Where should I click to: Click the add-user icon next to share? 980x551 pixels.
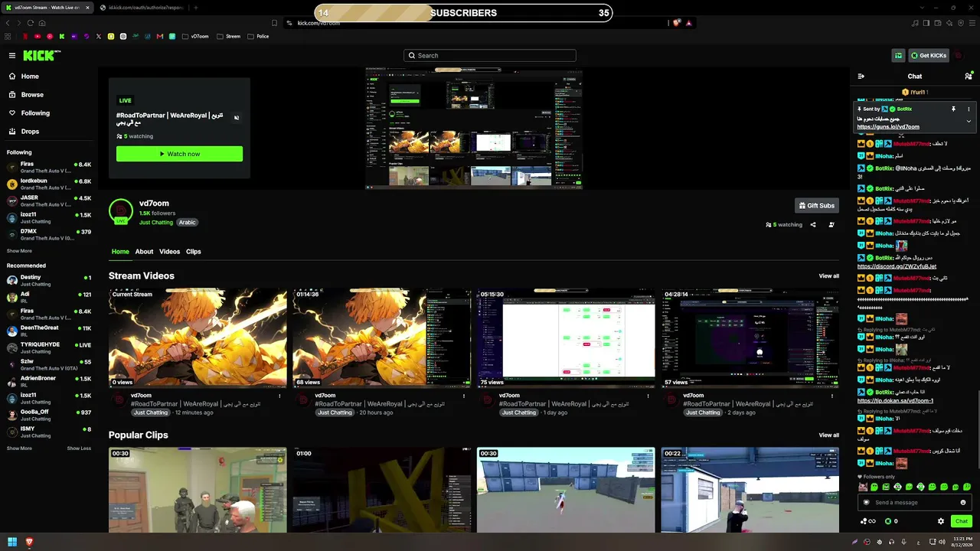pyautogui.click(x=831, y=225)
